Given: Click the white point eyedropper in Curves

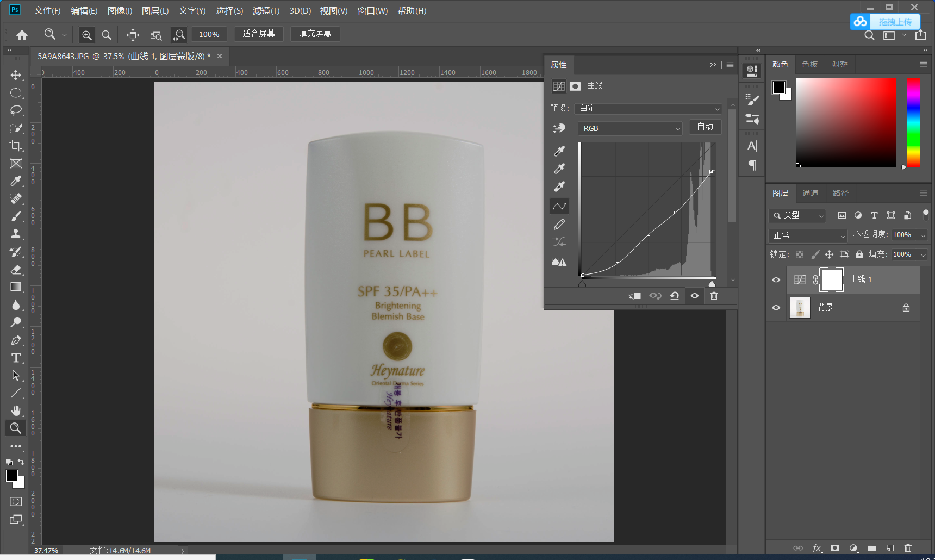Looking at the screenshot, I should pos(559,186).
